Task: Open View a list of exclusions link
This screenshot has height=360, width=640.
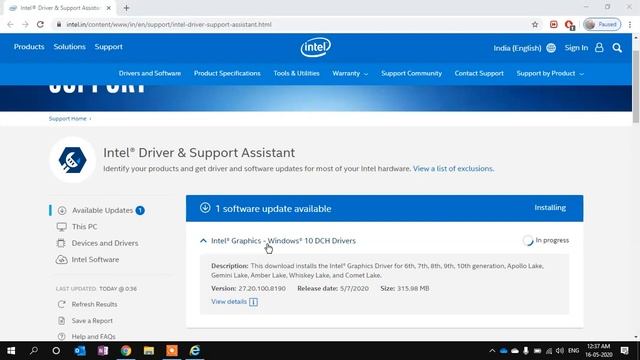Action: [453, 169]
